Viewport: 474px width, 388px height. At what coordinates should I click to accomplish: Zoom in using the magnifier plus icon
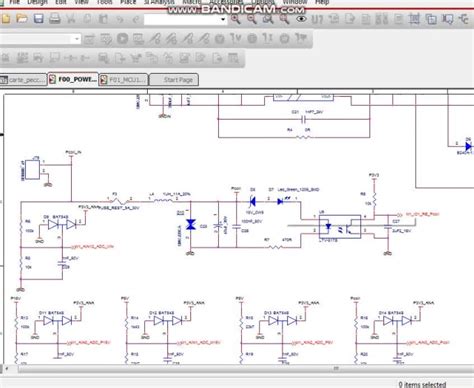pos(236,19)
